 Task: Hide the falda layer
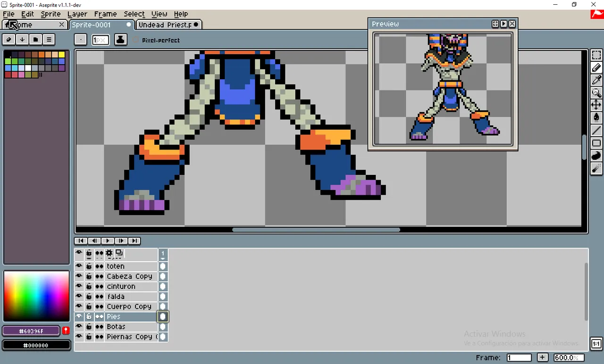[x=79, y=297]
